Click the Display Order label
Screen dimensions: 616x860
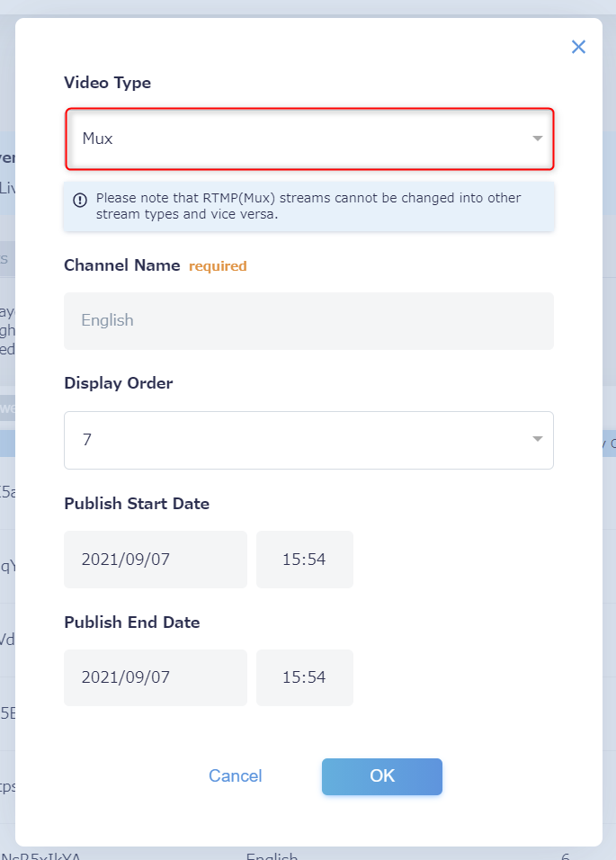click(x=119, y=383)
